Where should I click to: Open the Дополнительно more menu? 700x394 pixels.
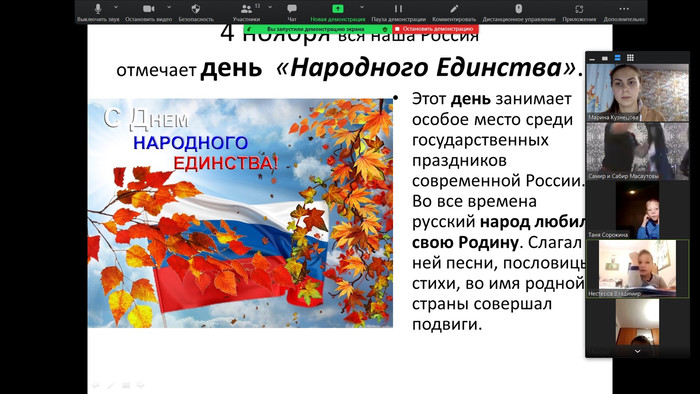[624, 8]
